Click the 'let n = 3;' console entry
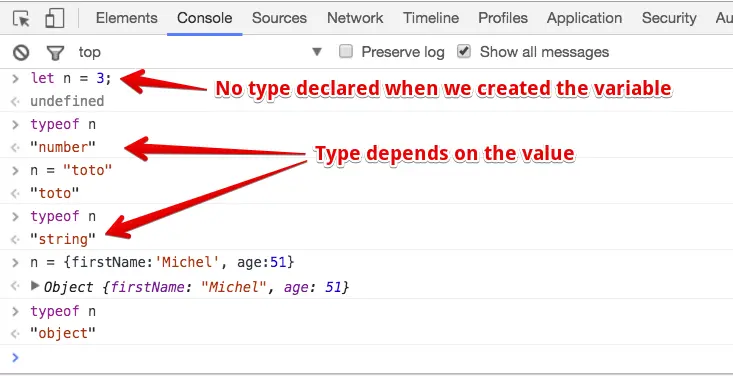 pyautogui.click(x=71, y=78)
